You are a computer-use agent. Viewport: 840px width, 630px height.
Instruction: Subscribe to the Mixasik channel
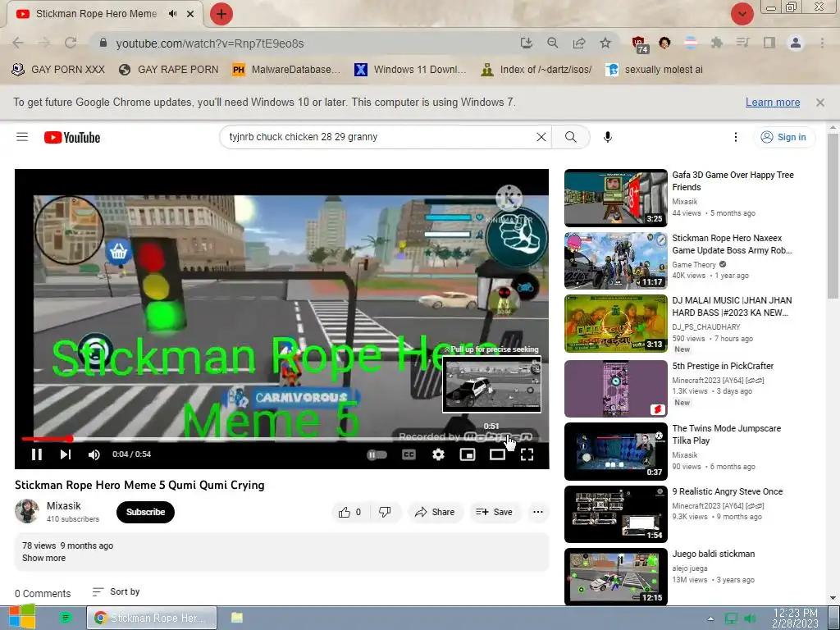click(145, 512)
